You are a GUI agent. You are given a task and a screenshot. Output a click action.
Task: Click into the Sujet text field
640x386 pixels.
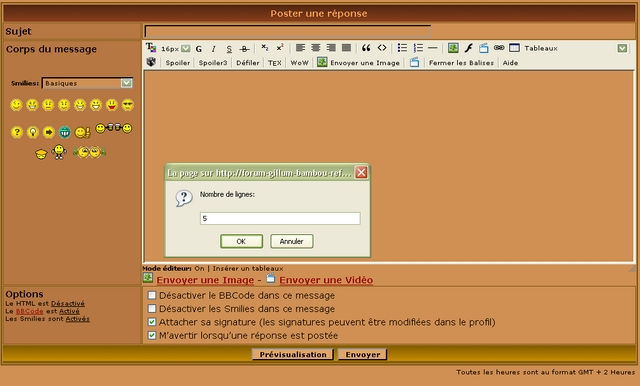[288, 31]
